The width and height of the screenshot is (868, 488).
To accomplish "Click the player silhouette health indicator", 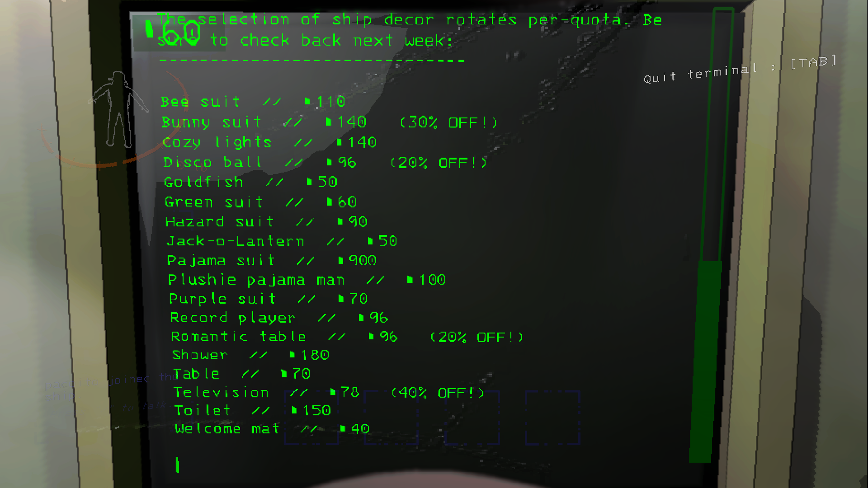I will [118, 109].
